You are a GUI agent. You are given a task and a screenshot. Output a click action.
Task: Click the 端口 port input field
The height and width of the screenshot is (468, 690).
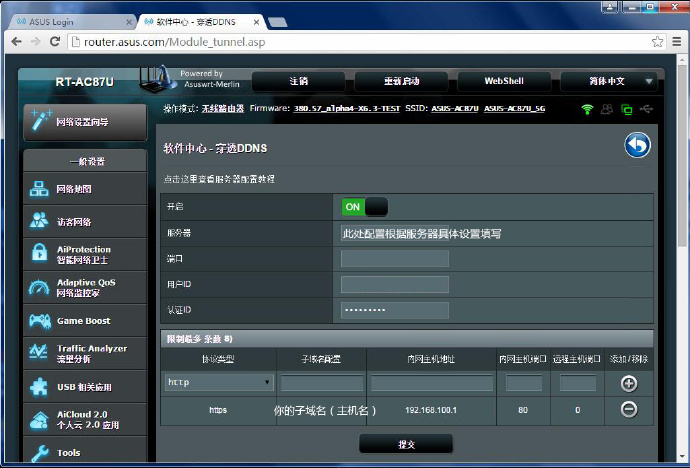395,259
